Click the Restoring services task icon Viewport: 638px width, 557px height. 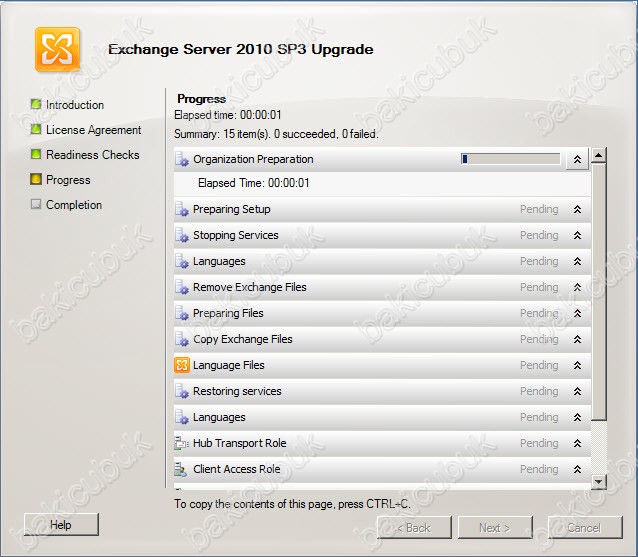tap(182, 391)
